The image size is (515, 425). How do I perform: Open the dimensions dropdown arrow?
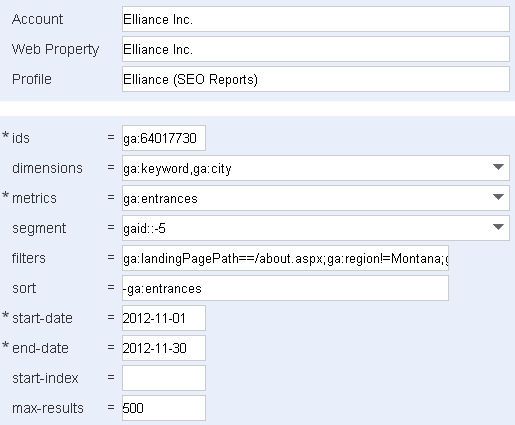(x=498, y=167)
